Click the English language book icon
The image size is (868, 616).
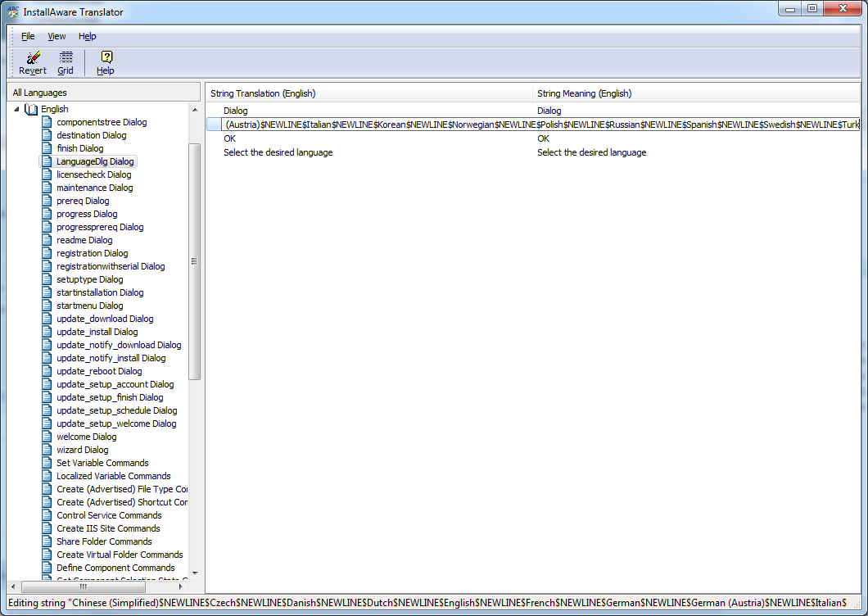click(x=32, y=109)
